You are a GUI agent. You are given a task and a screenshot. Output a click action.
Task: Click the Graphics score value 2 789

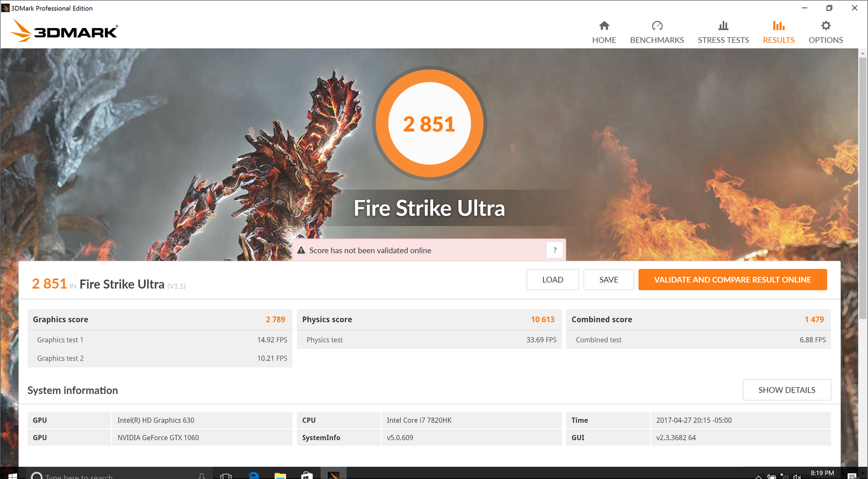pos(275,319)
